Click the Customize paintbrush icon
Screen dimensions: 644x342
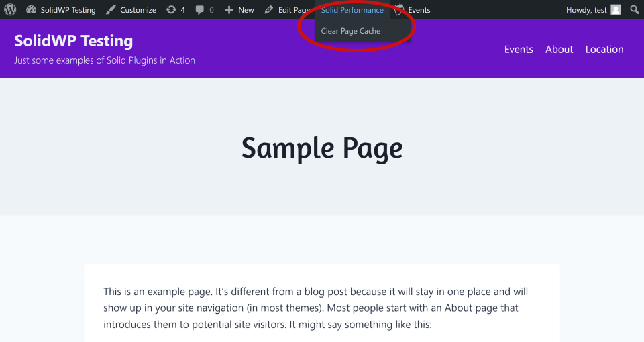[111, 10]
